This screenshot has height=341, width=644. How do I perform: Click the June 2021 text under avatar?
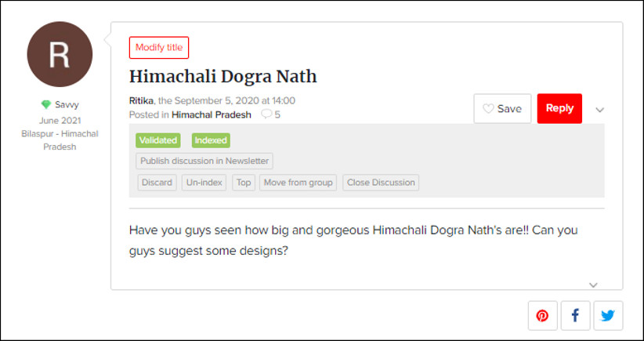60,121
